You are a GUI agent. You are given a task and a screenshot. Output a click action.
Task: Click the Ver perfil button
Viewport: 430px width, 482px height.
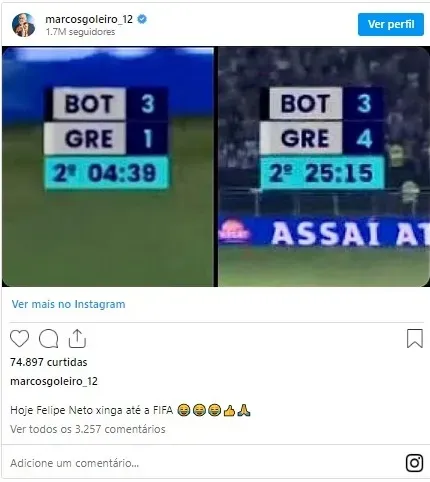(391, 24)
